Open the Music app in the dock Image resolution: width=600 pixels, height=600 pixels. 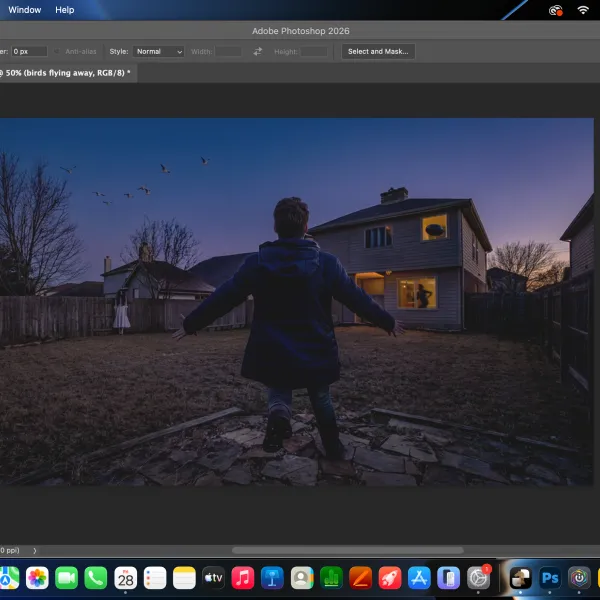click(243, 577)
